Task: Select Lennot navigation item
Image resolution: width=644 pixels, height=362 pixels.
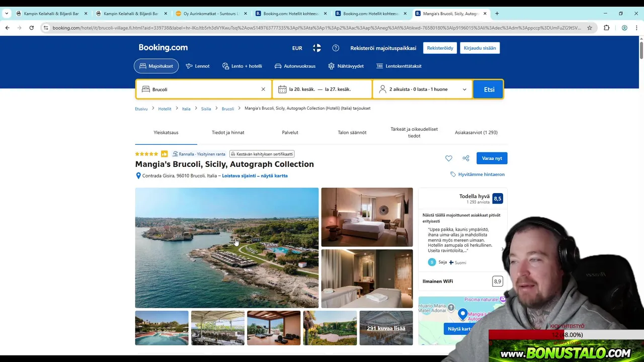Action: point(197,66)
